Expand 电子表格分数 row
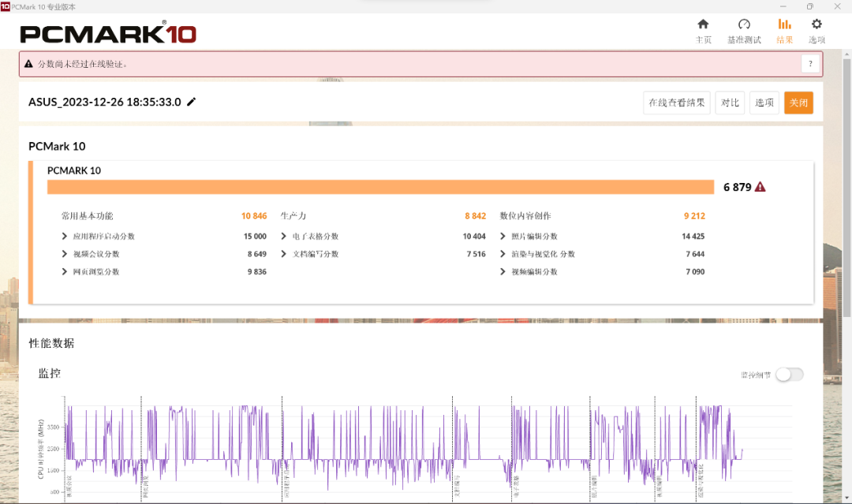The image size is (852, 504). (284, 237)
